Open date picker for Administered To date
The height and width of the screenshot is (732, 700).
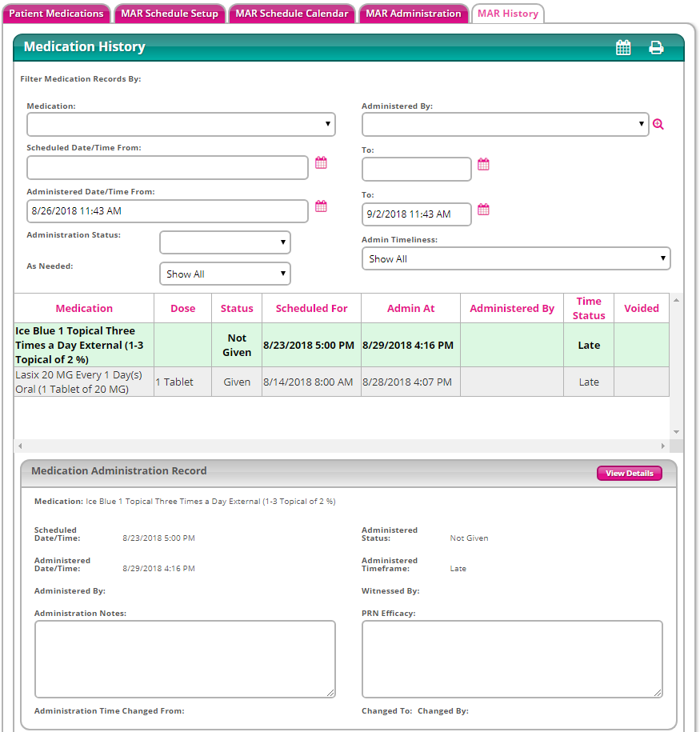[x=483, y=210]
